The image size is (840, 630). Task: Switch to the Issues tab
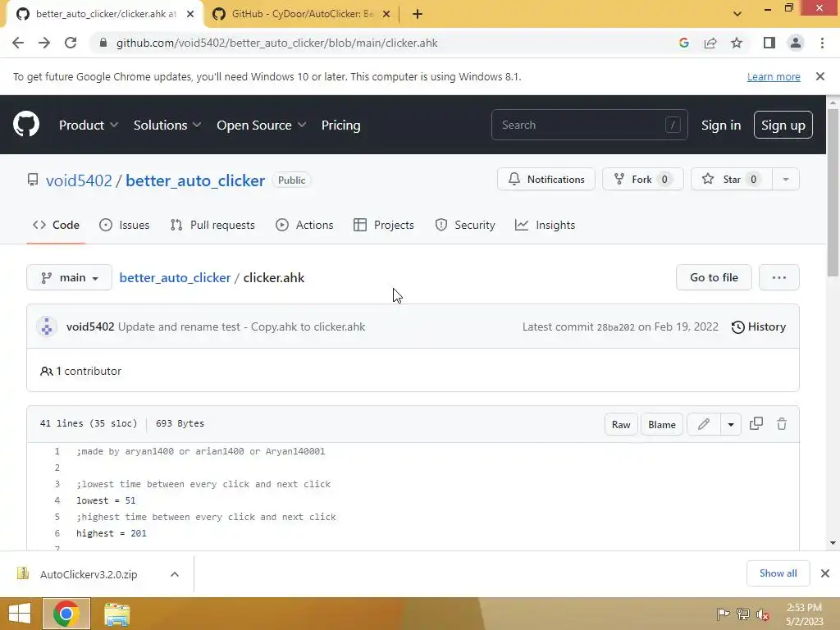pyautogui.click(x=125, y=225)
